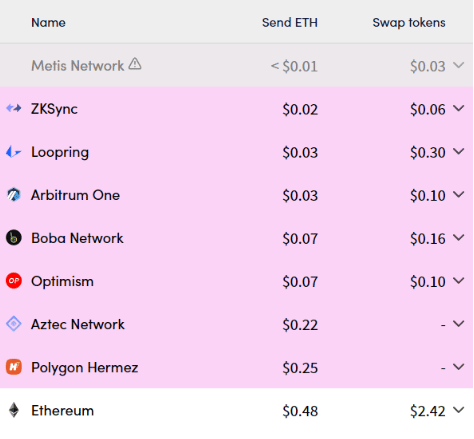Image resolution: width=474 pixels, height=439 pixels.
Task: Click the Aztec Network diamond icon
Action: [14, 324]
